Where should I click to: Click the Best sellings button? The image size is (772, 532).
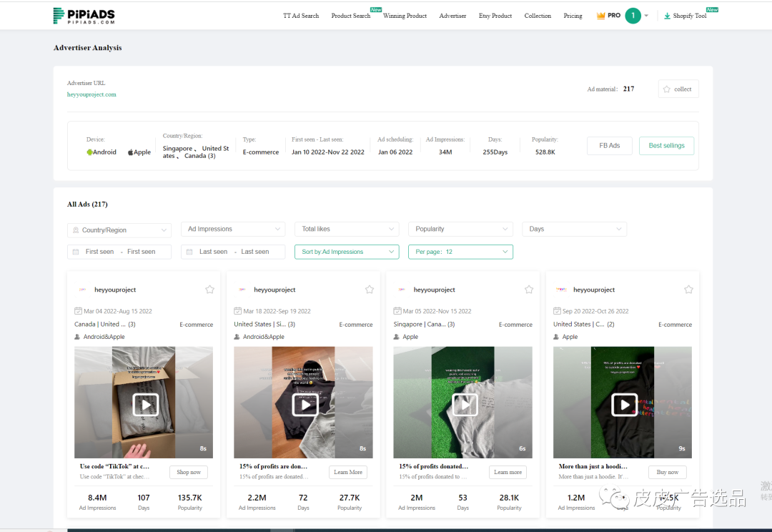pyautogui.click(x=666, y=146)
